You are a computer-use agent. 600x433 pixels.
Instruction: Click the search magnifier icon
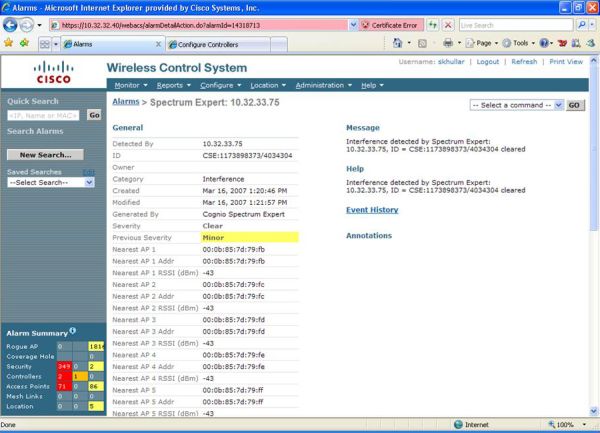click(582, 25)
